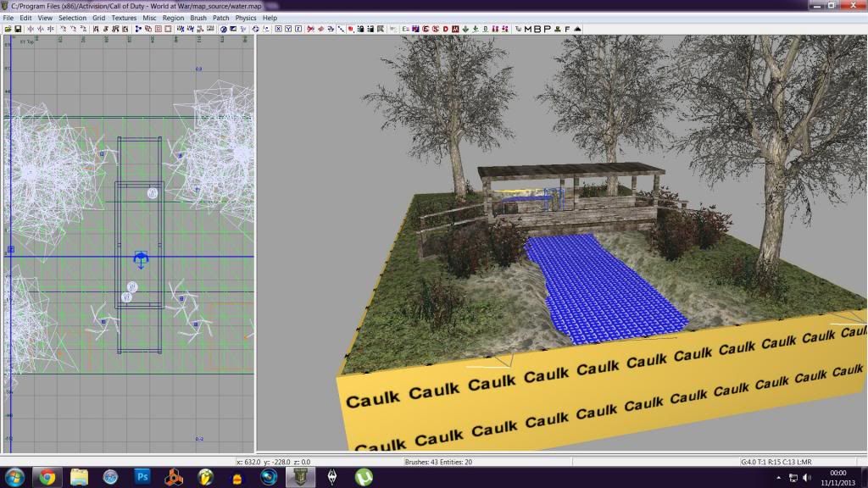Open the Textures menu

124,18
